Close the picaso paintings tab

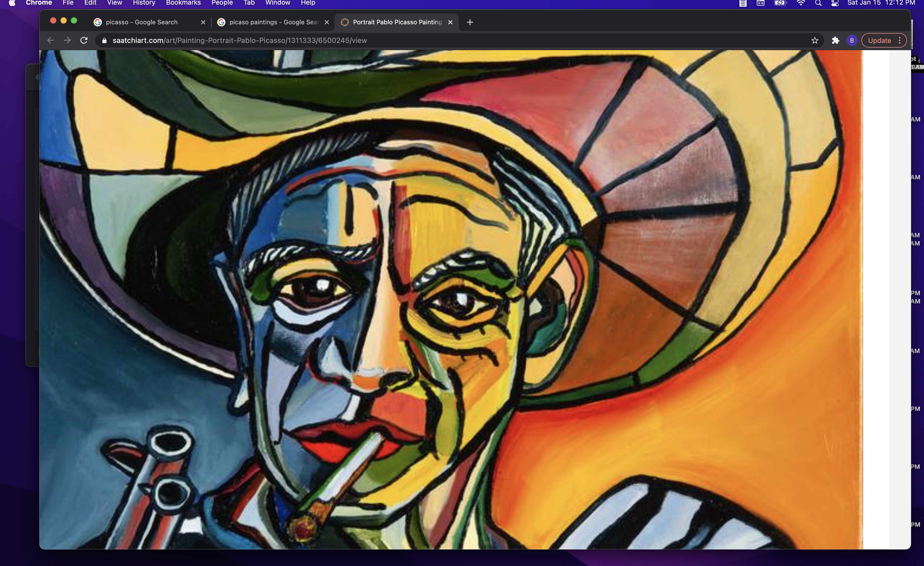327,22
